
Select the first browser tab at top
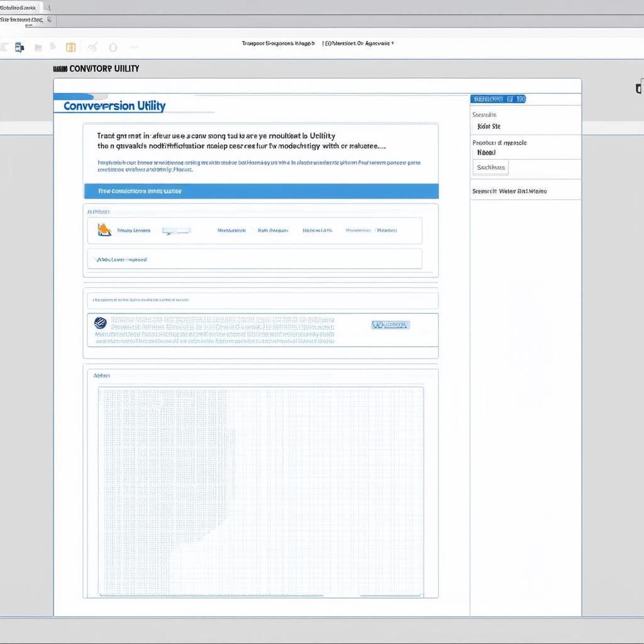coord(19,7)
